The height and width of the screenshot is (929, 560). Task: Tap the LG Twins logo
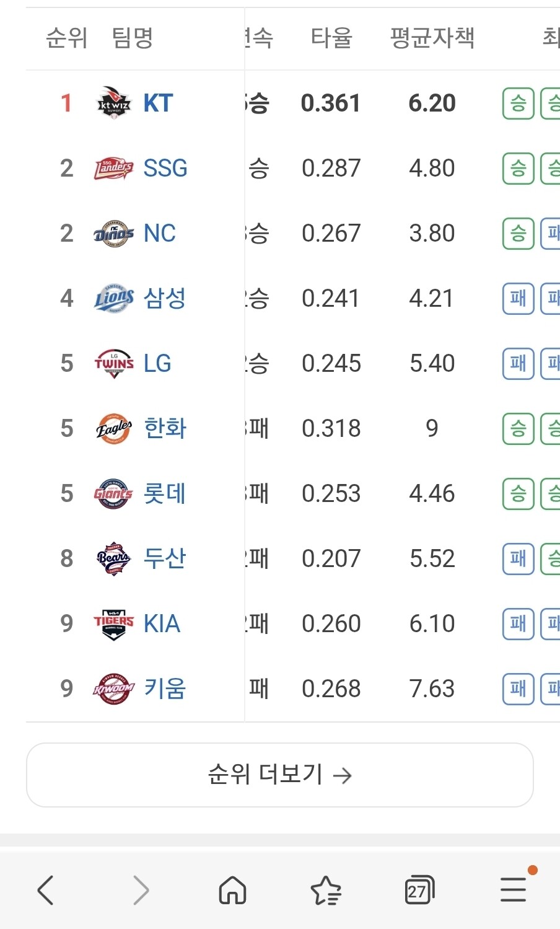114,363
